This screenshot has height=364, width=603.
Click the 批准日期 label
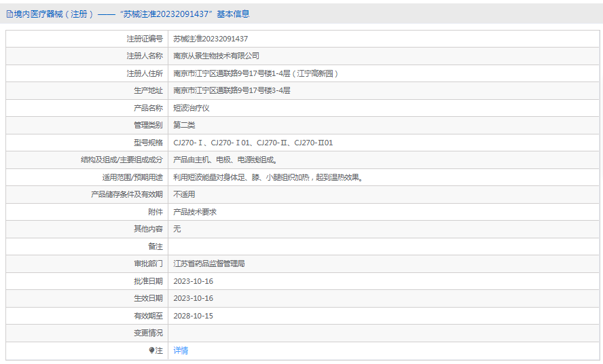[149, 281]
